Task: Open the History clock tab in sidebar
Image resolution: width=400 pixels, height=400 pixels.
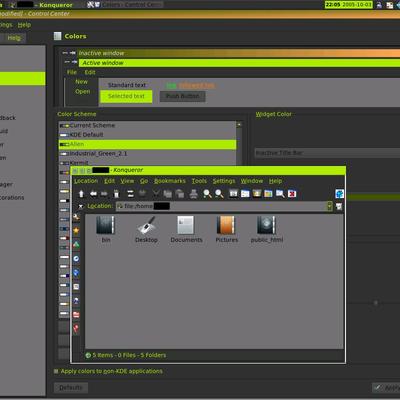Action: (76, 259)
